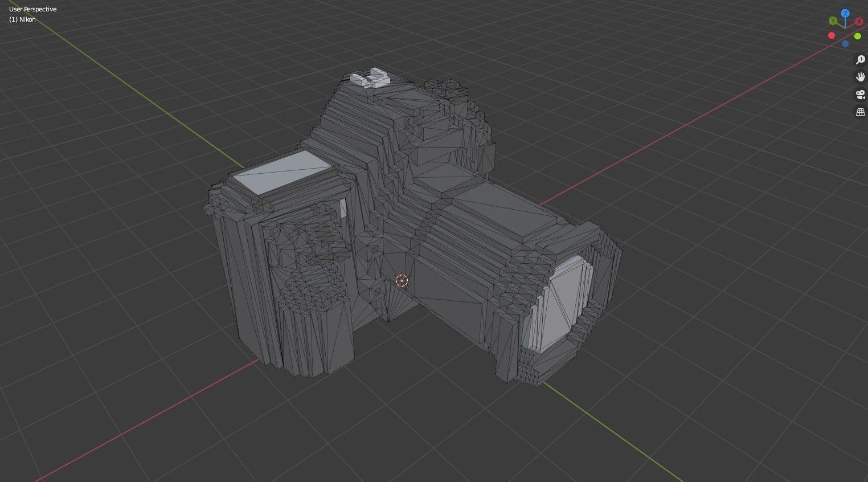868x482 pixels.
Task: Select the light gray top panel on grip
Action: pyautogui.click(x=282, y=172)
